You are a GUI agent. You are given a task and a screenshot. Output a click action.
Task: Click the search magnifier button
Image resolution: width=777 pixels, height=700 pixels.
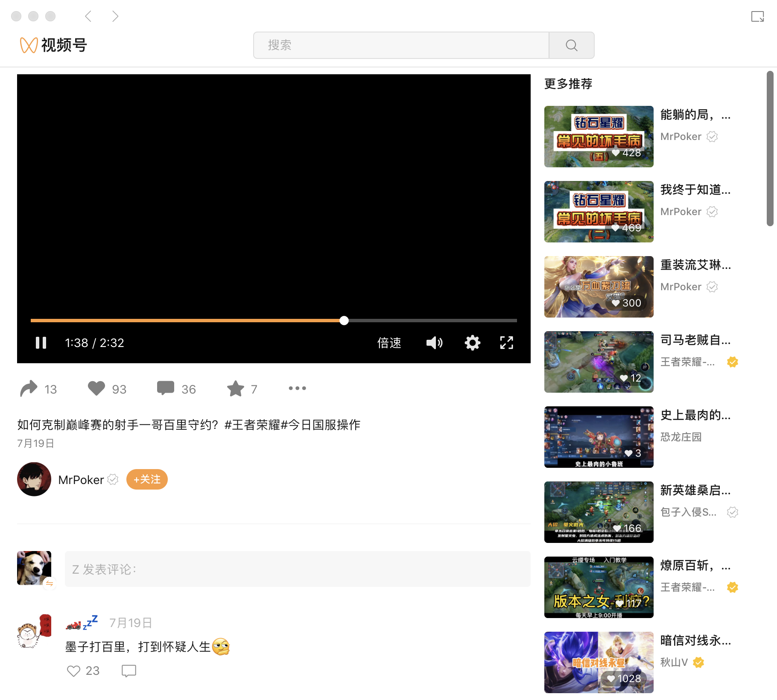(x=572, y=45)
